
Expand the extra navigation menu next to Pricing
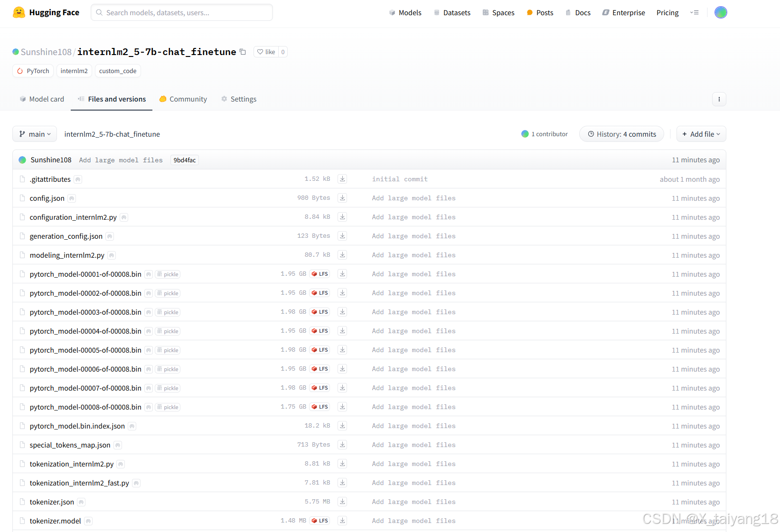point(694,12)
